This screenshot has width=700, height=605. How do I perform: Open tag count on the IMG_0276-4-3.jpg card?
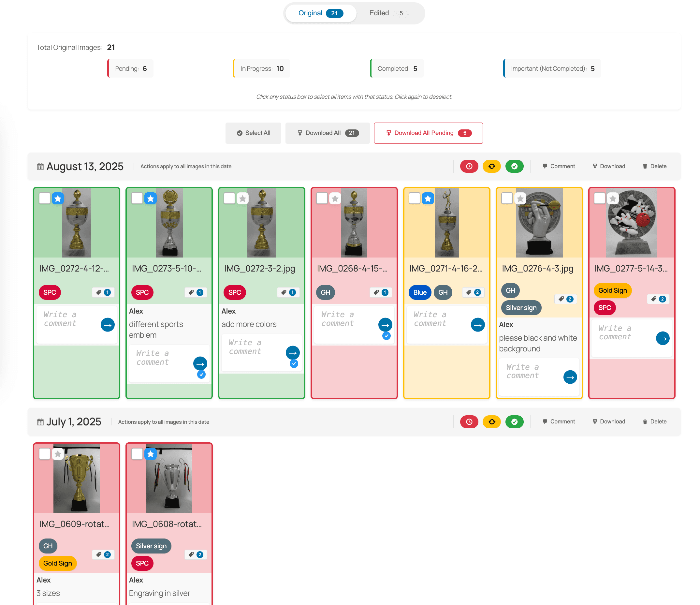pos(565,299)
